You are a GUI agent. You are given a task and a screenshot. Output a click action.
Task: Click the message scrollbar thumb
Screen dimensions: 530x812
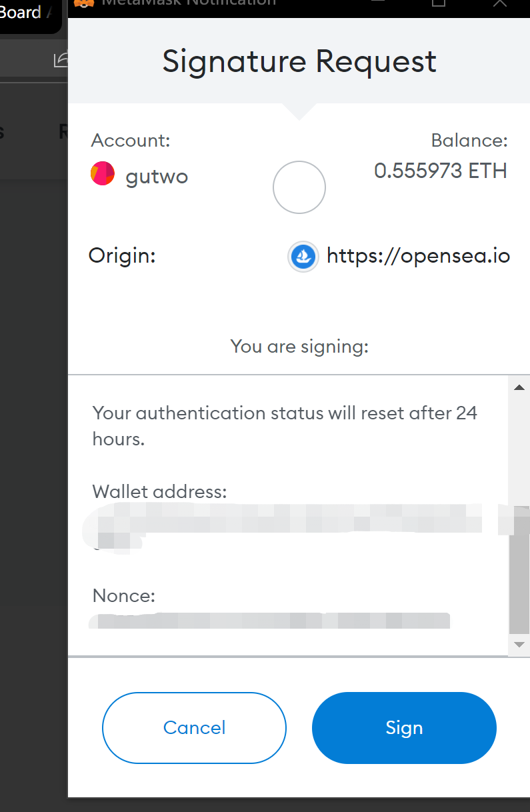click(x=519, y=573)
